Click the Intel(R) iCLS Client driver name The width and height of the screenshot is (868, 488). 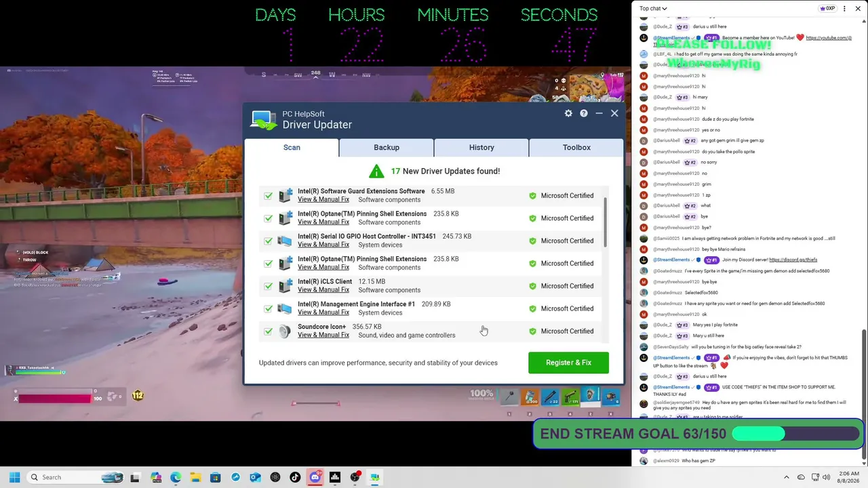[325, 282]
